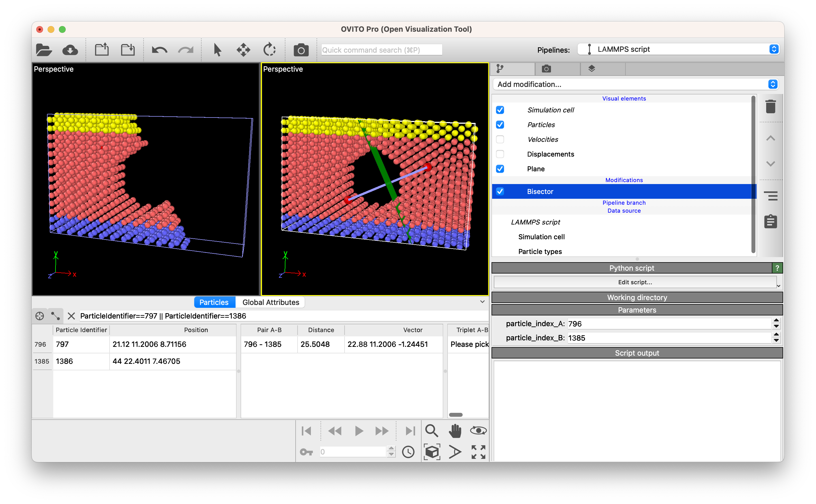The width and height of the screenshot is (816, 504).
Task: Disable the Bisector modifier checkbox
Action: (500, 191)
